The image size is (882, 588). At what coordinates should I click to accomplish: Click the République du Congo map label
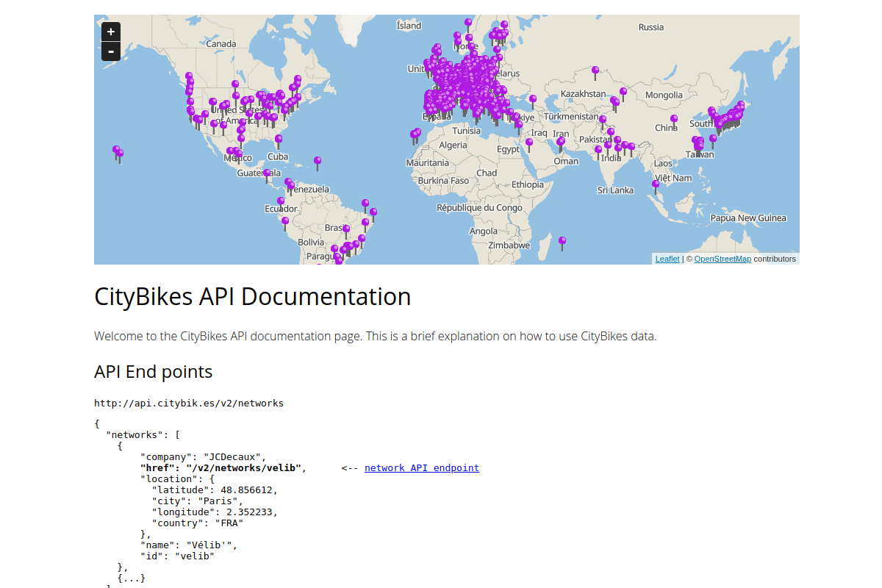click(479, 207)
